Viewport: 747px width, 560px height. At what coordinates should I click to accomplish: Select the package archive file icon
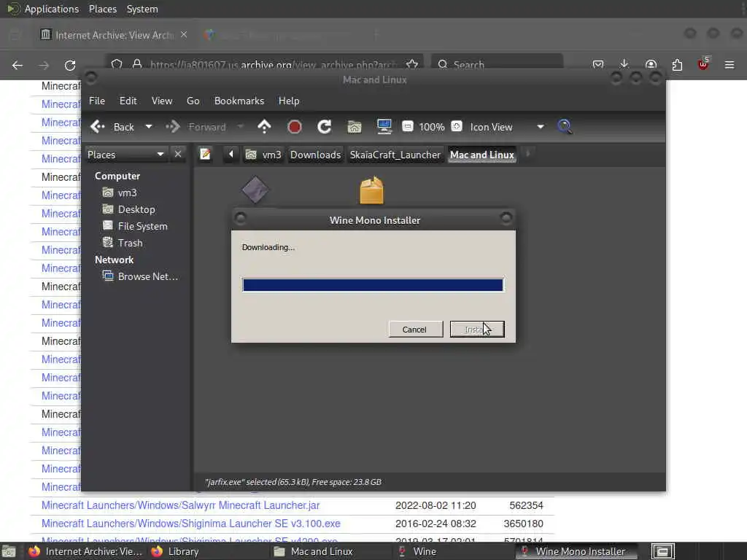point(371,190)
